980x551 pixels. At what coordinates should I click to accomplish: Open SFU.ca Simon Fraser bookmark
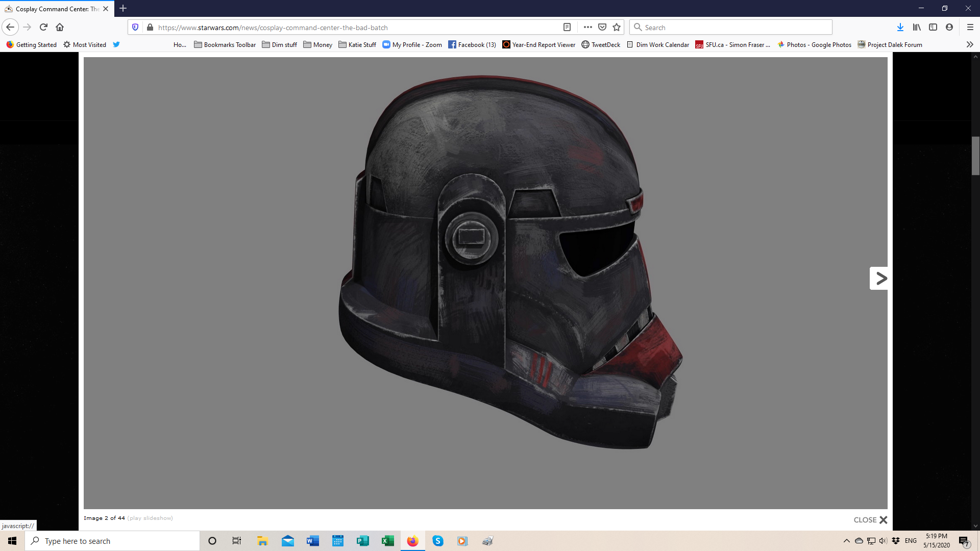732,44
